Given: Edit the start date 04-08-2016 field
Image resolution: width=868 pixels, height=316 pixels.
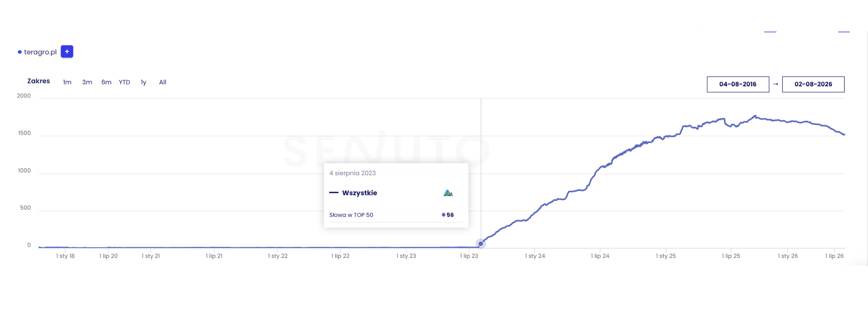Looking at the screenshot, I should 738,84.
